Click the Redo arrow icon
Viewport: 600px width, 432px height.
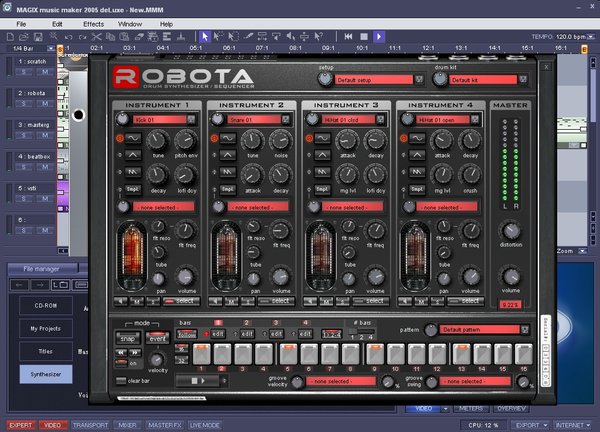[82, 37]
